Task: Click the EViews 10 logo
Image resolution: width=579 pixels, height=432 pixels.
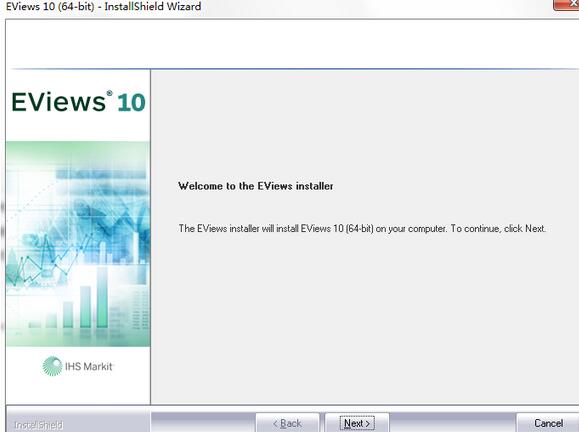Action: point(78,102)
